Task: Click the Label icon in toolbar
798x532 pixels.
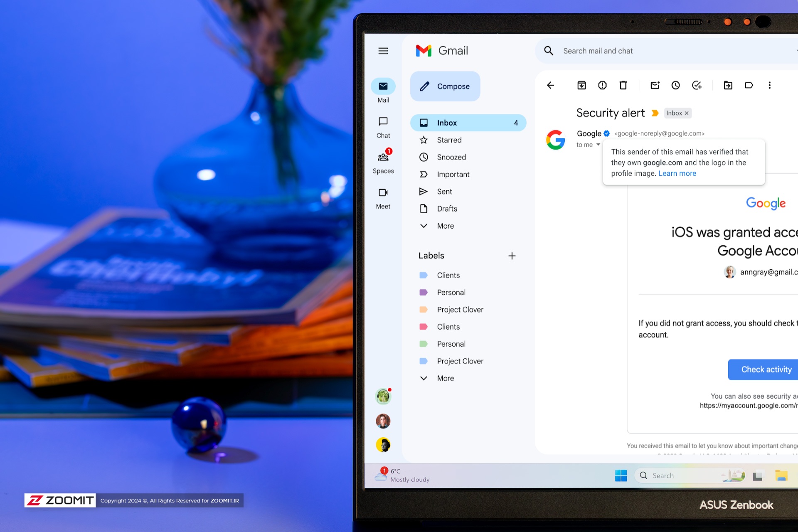Action: click(x=749, y=86)
